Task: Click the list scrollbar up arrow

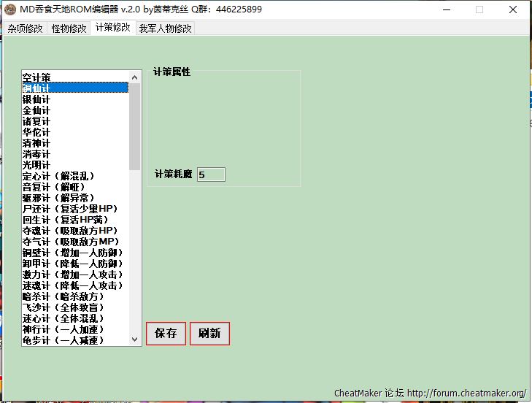Action: tap(134, 77)
